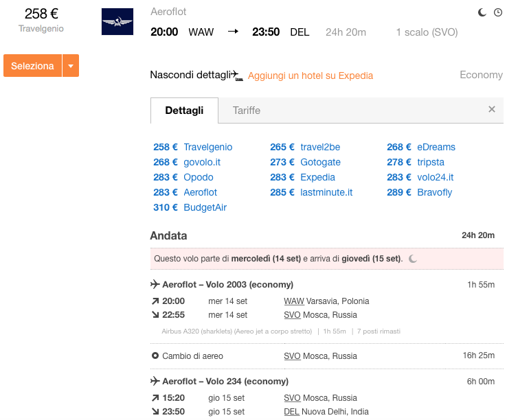
Task: Click the 'Aeroflot' airline name at top
Action: tap(168, 12)
